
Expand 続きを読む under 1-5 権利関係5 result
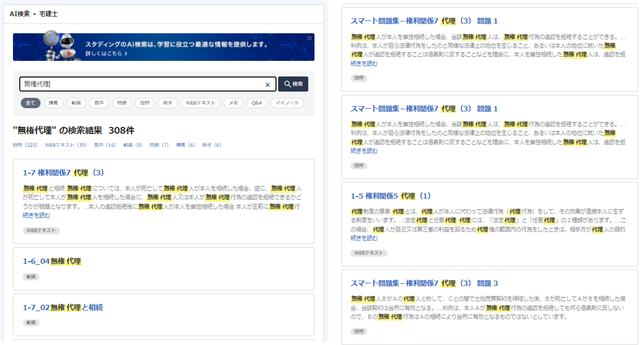click(364, 238)
